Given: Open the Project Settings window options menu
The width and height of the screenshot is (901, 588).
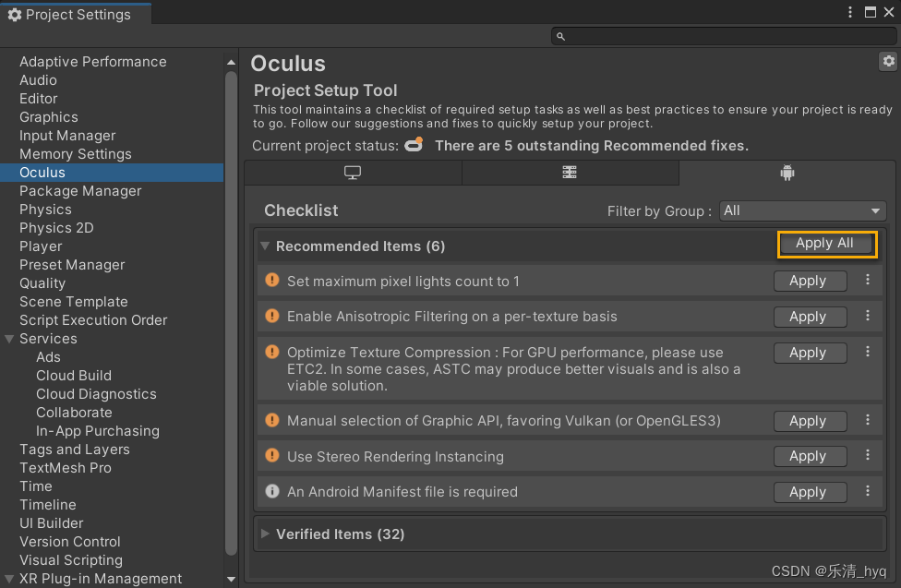Looking at the screenshot, I should click(850, 12).
